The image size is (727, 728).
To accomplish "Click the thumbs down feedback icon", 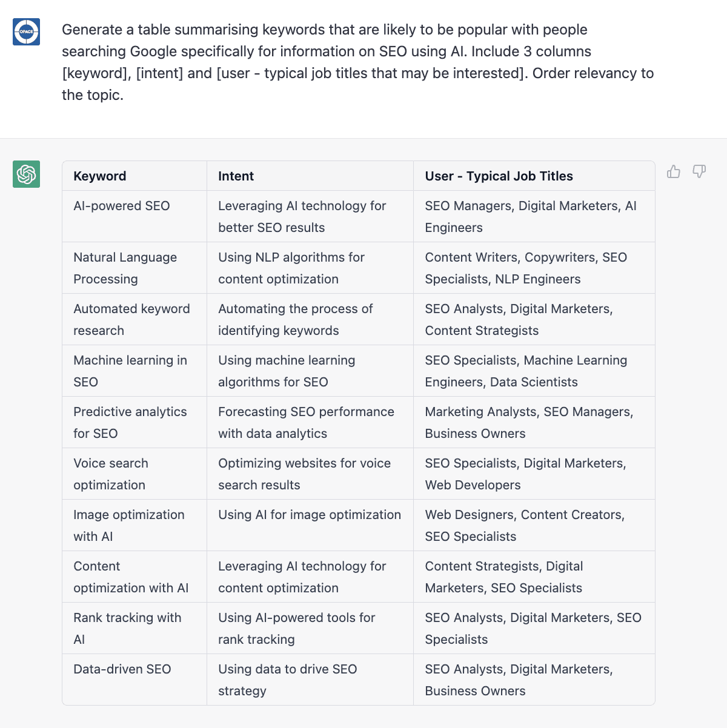I will click(x=699, y=172).
